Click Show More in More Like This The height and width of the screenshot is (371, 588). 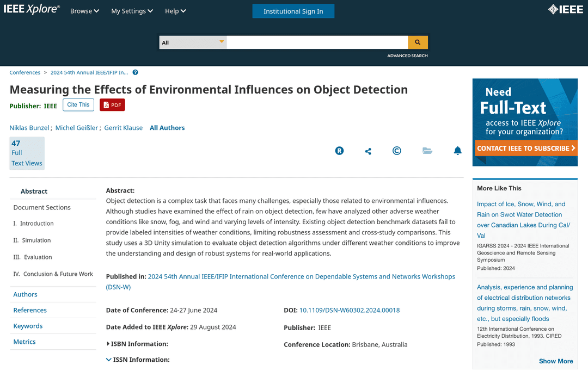pos(556,361)
